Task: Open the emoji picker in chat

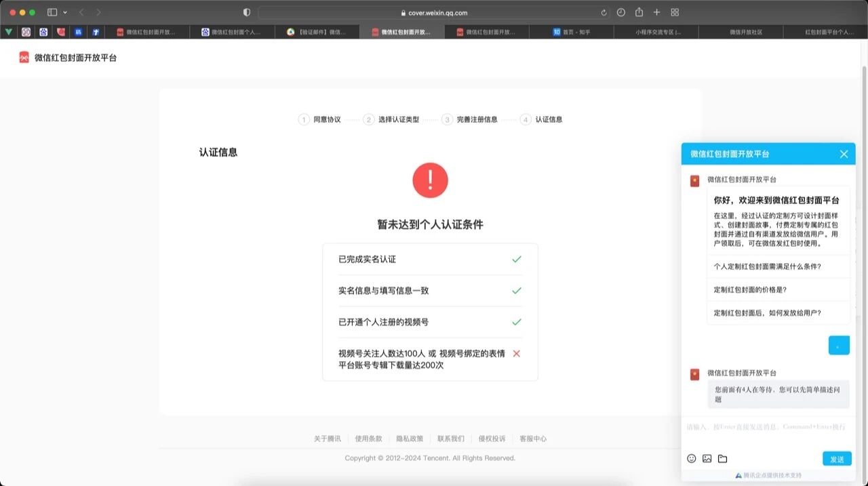Action: (x=692, y=458)
